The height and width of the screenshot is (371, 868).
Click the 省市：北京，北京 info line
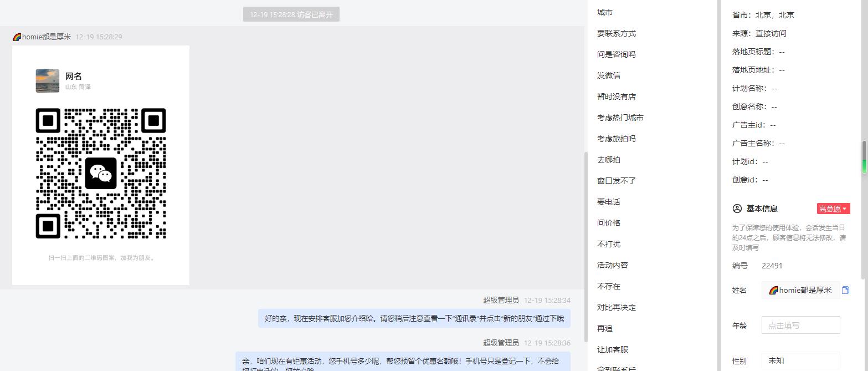point(763,15)
